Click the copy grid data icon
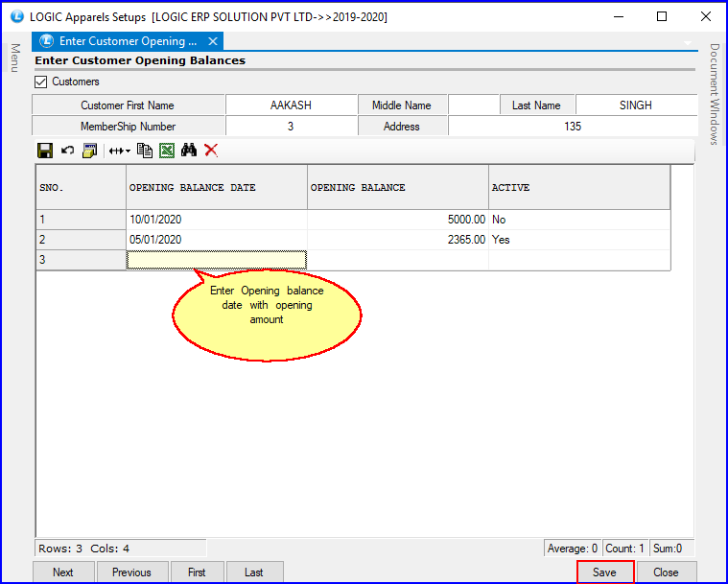Screen dimensions: 728x584 click(145, 151)
